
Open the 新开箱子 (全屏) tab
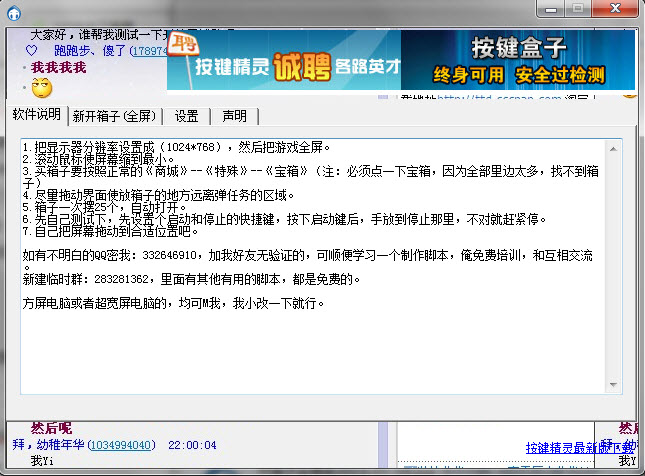(115, 116)
